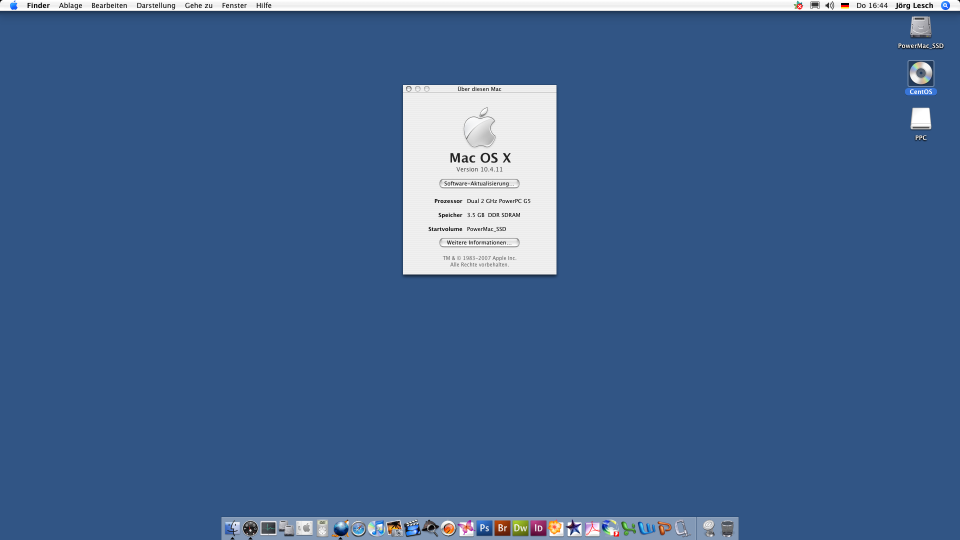
Task: Launch Microsoft Word from Dock
Action: pos(646,528)
